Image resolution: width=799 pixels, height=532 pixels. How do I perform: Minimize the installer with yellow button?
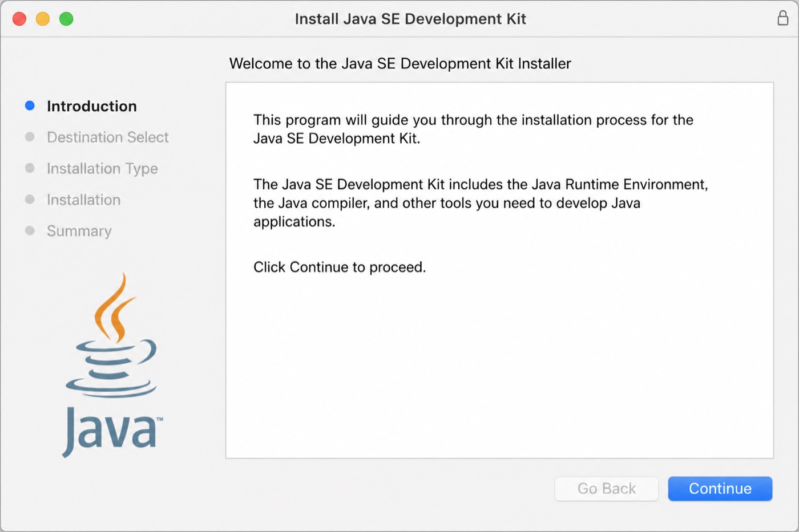coord(43,19)
